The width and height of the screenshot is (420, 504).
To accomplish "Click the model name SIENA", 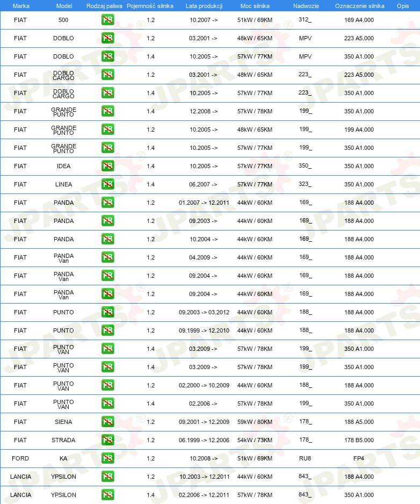I will tap(63, 422).
